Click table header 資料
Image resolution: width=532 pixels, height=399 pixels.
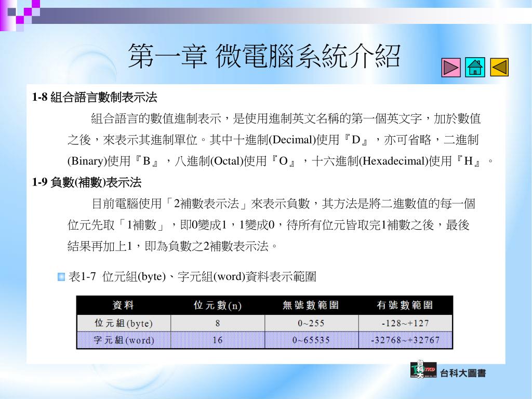(124, 305)
